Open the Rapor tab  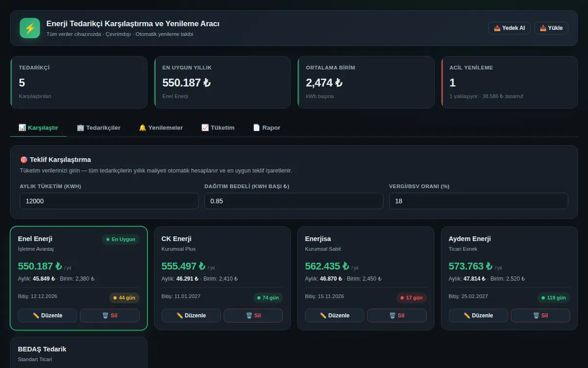pos(267,128)
